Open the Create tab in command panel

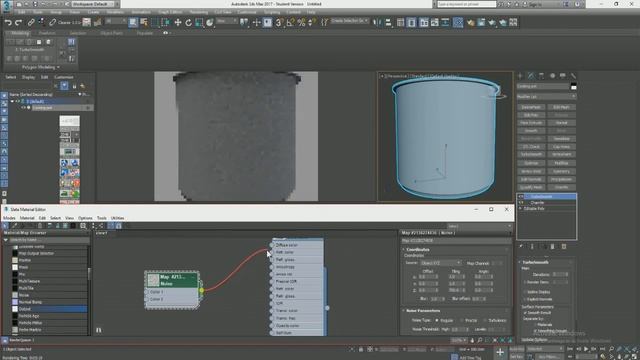(520, 76)
